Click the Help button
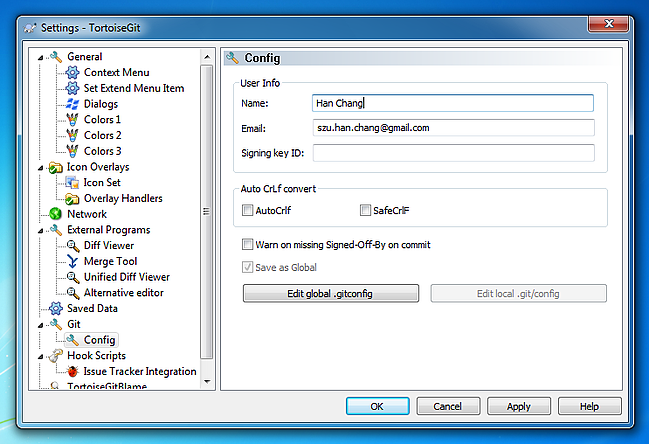The image size is (649, 444). click(x=589, y=406)
